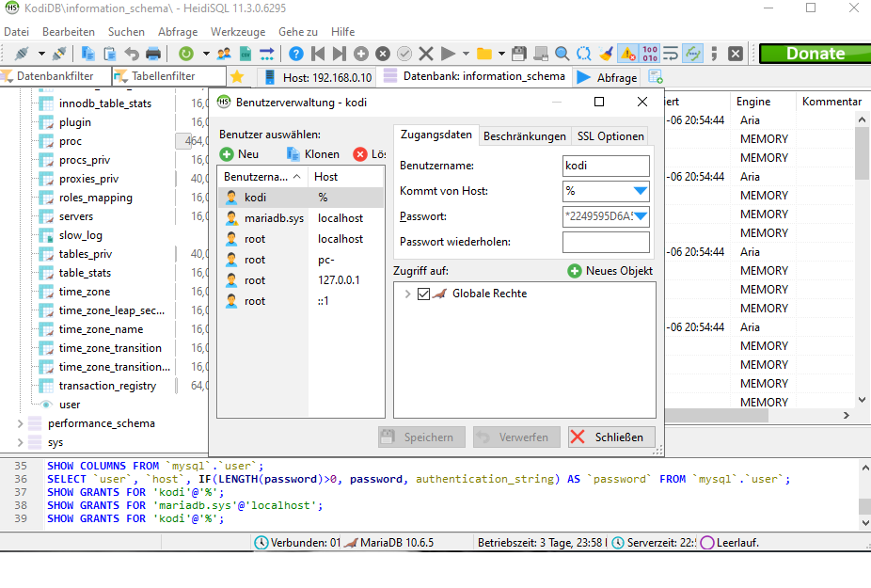
Task: Click the save floppy disk icon
Action: click(x=519, y=54)
